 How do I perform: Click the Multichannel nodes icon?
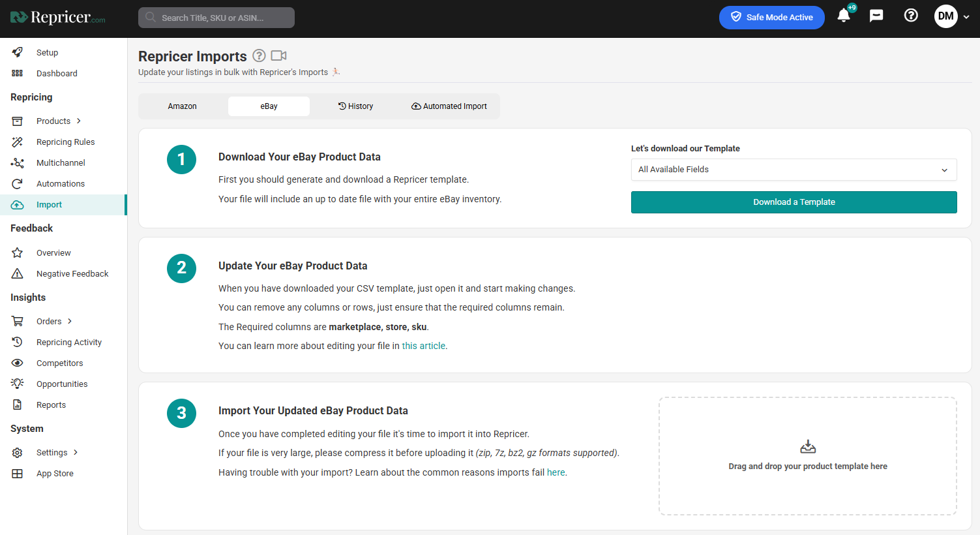click(x=18, y=162)
